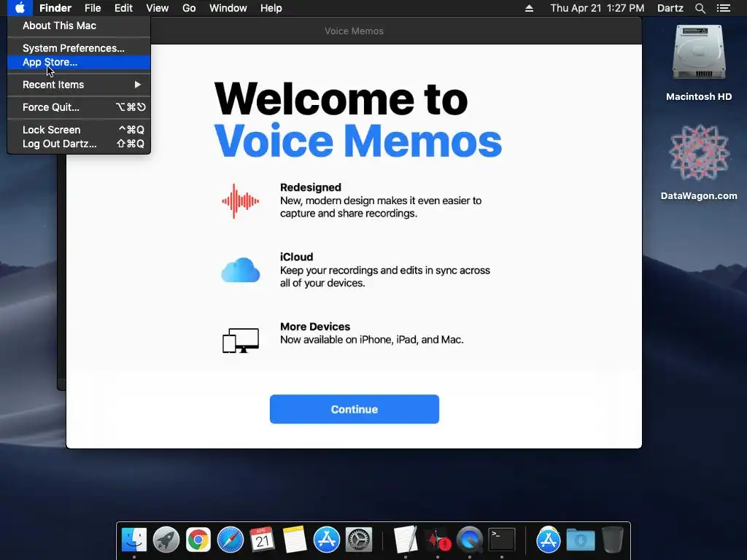Select About This Mac
Screen dimensions: 747x560
click(x=79, y=26)
